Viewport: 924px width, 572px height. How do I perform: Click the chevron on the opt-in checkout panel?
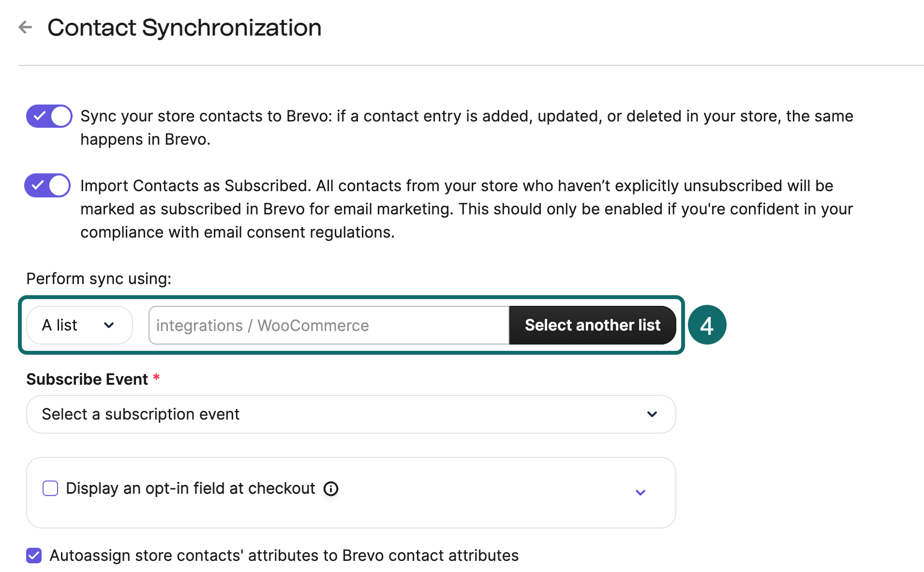tap(641, 492)
